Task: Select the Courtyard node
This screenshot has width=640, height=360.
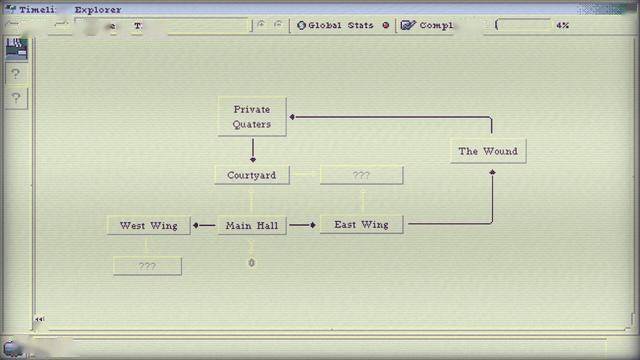Action: [x=252, y=175]
